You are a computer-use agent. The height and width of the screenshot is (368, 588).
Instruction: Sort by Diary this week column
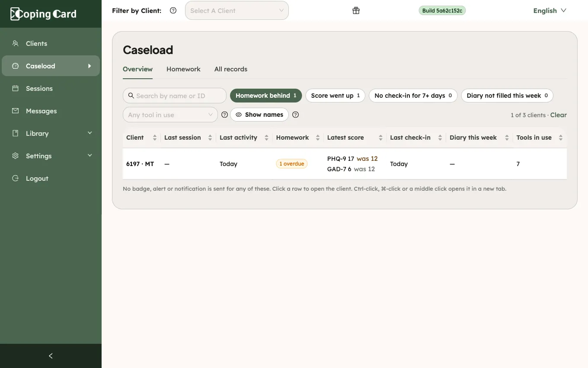click(x=479, y=138)
